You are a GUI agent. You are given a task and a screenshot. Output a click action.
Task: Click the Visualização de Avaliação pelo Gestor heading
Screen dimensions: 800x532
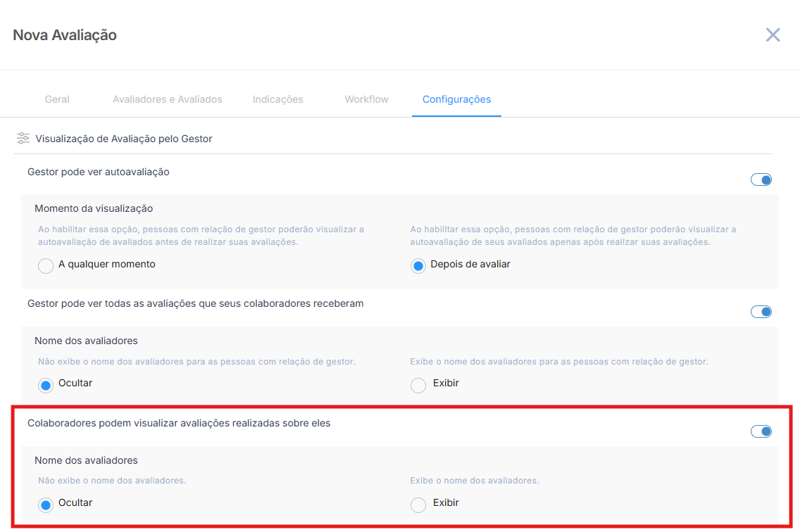click(124, 139)
